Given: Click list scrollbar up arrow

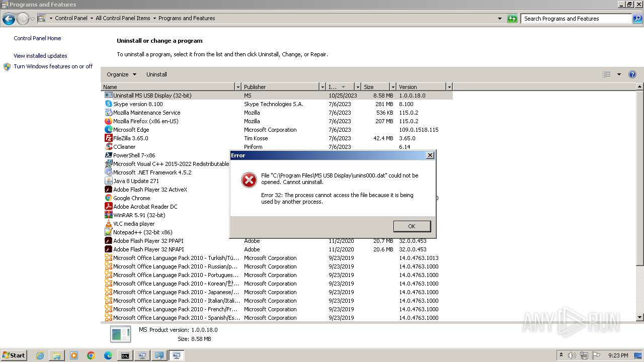Looking at the screenshot, I should pyautogui.click(x=640, y=87).
